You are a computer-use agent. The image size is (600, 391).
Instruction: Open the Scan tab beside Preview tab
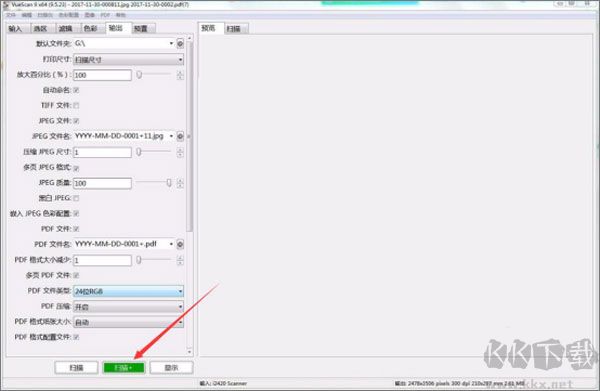click(x=234, y=29)
